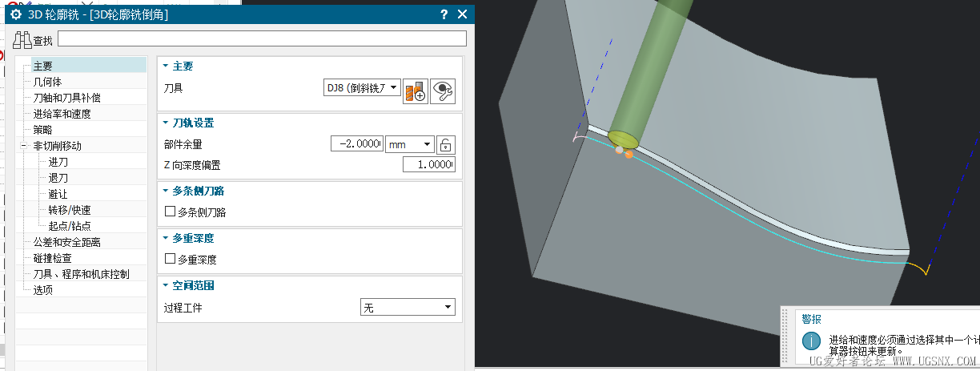
Task: Collapse the 刀轨设置 section
Action: [x=166, y=123]
